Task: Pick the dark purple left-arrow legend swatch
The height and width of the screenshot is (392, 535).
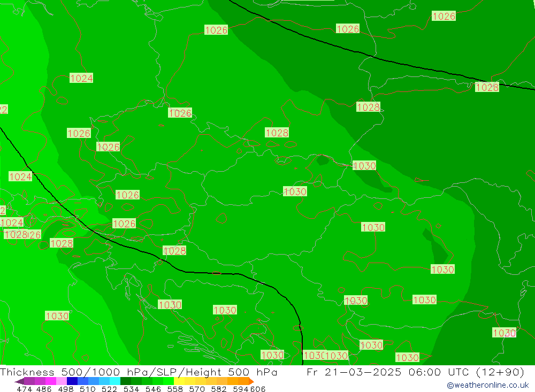Action: click(x=19, y=381)
